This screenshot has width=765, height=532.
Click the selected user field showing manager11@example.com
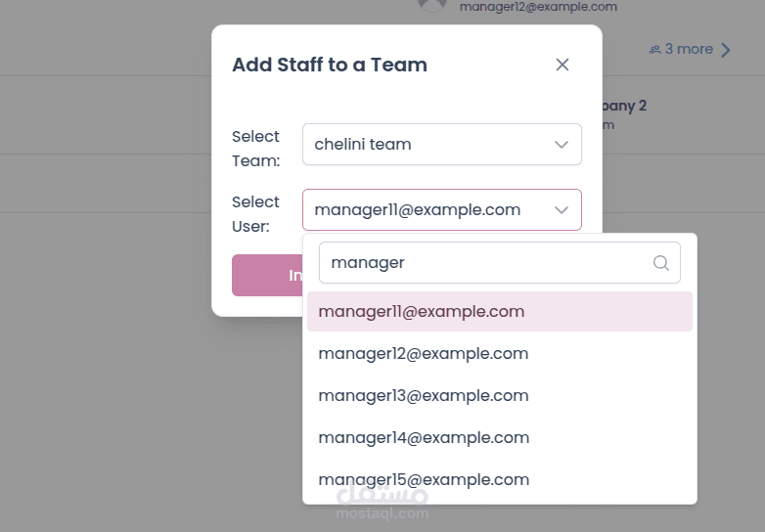click(x=419, y=209)
